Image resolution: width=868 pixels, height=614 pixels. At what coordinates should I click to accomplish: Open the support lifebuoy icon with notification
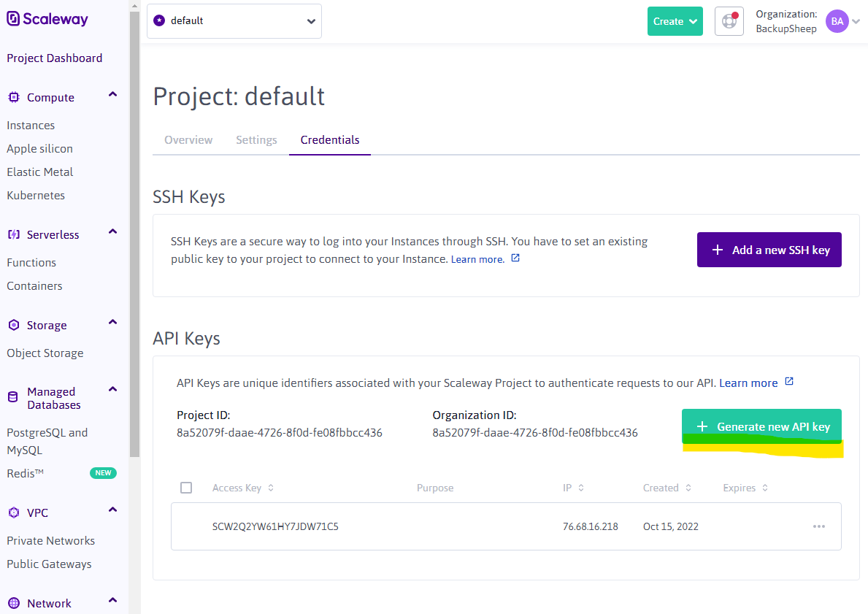pos(729,21)
